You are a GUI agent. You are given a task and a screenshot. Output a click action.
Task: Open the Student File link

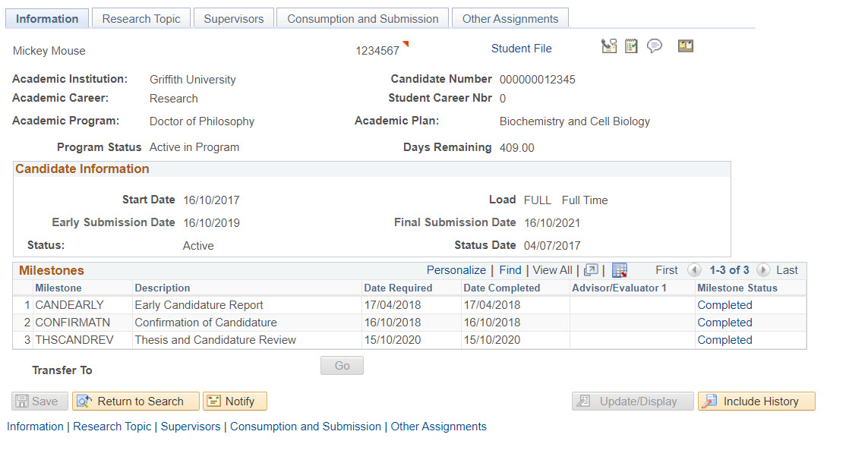[521, 49]
